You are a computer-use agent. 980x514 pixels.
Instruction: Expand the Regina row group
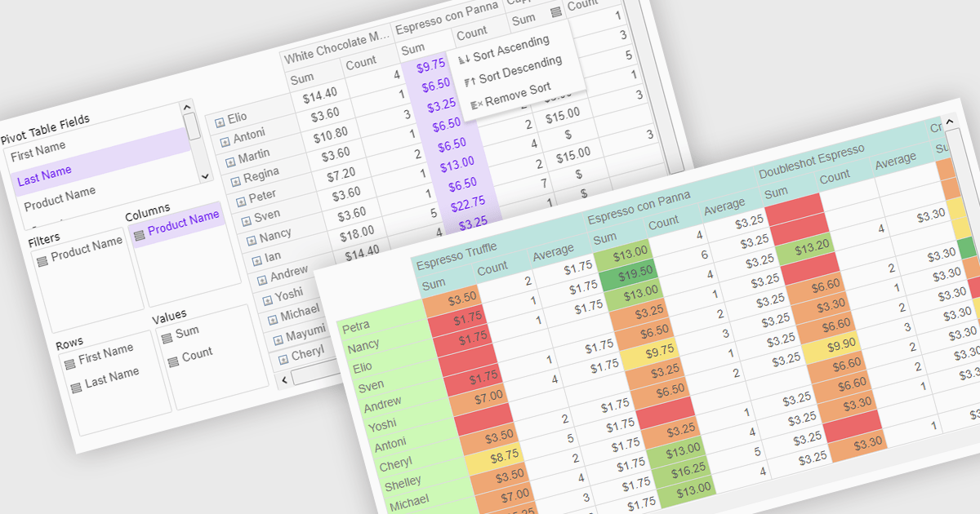tap(236, 180)
